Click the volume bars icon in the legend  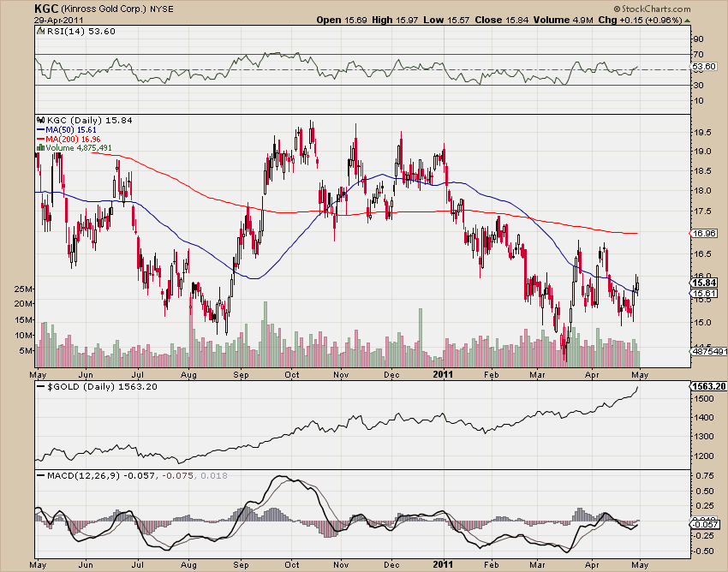pos(40,147)
